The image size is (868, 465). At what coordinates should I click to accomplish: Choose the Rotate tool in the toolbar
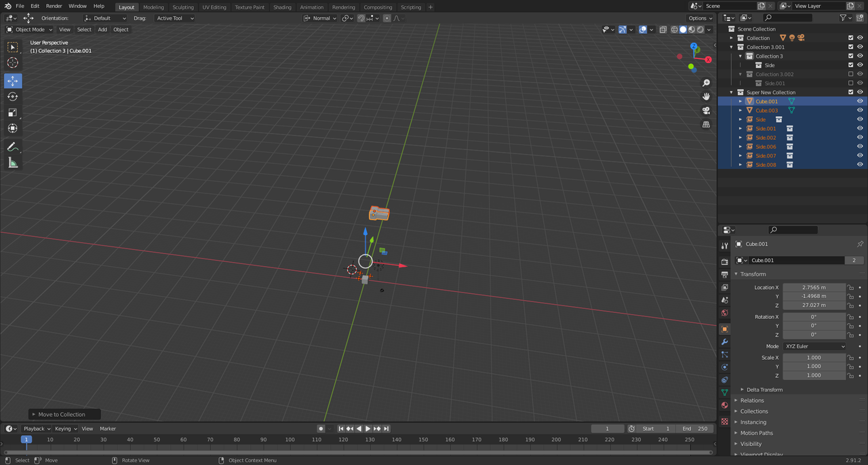point(13,96)
